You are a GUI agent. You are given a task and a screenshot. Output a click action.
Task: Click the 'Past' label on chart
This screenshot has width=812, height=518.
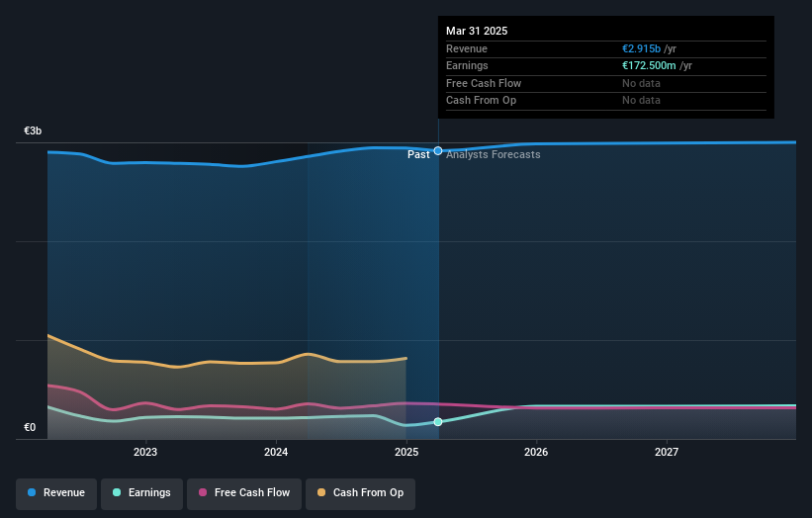[418, 155]
